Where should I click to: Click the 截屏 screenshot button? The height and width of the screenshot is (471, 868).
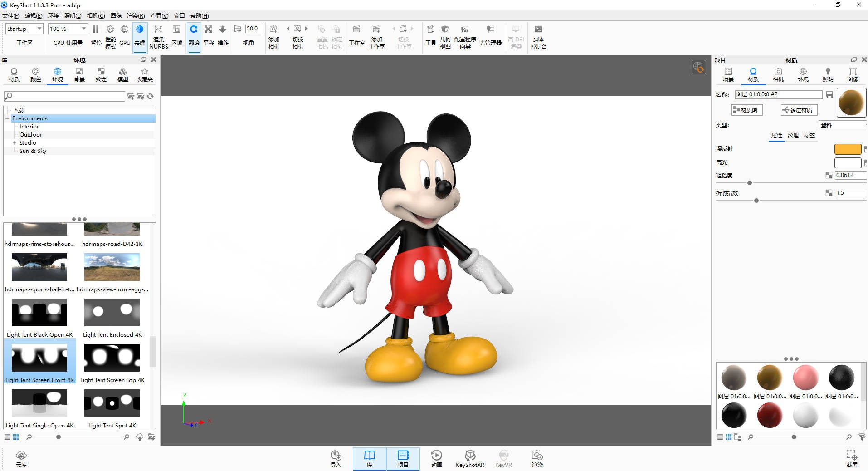(852, 459)
